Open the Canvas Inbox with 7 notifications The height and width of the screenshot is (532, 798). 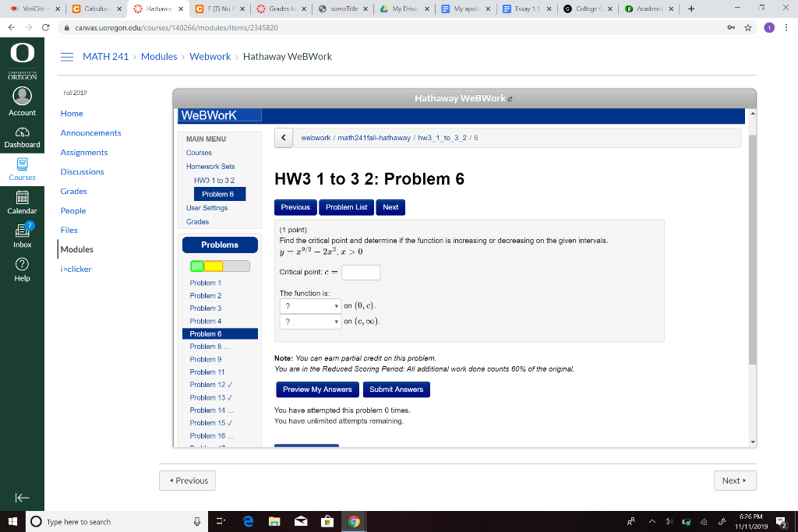22,234
